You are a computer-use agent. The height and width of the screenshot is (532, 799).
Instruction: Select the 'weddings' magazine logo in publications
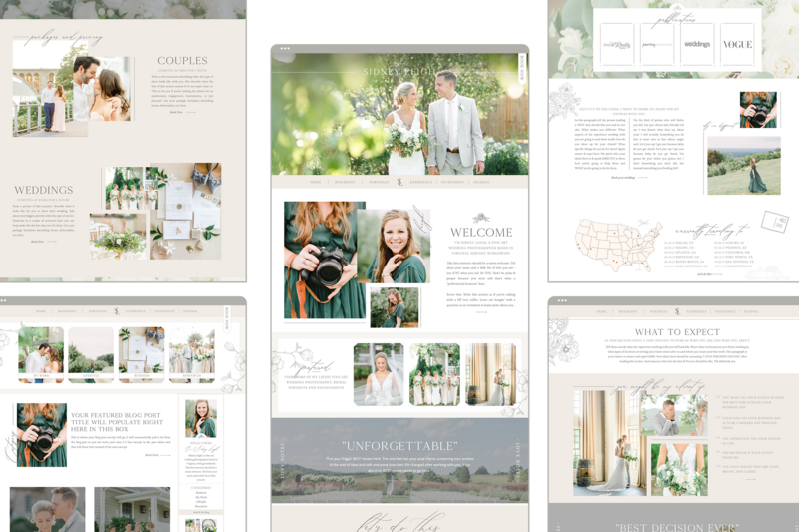click(x=697, y=44)
